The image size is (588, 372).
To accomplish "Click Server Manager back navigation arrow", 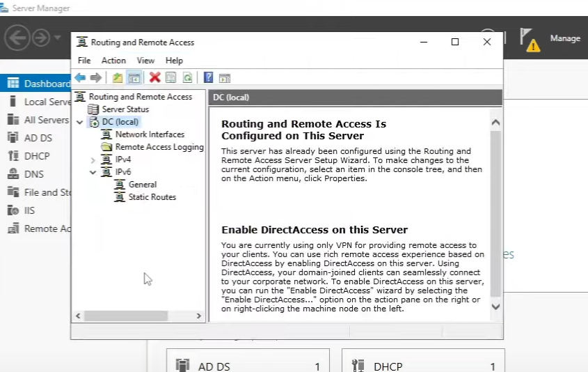I will pos(17,38).
